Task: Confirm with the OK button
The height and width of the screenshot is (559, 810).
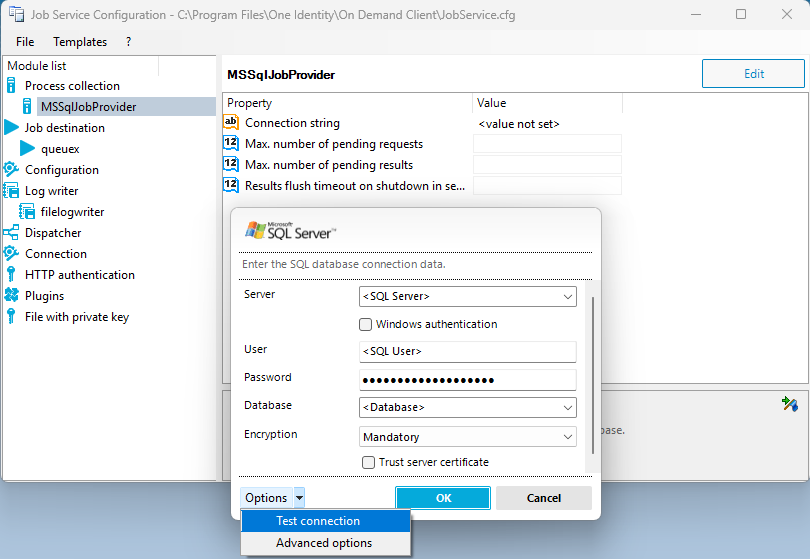Action: pyautogui.click(x=443, y=498)
